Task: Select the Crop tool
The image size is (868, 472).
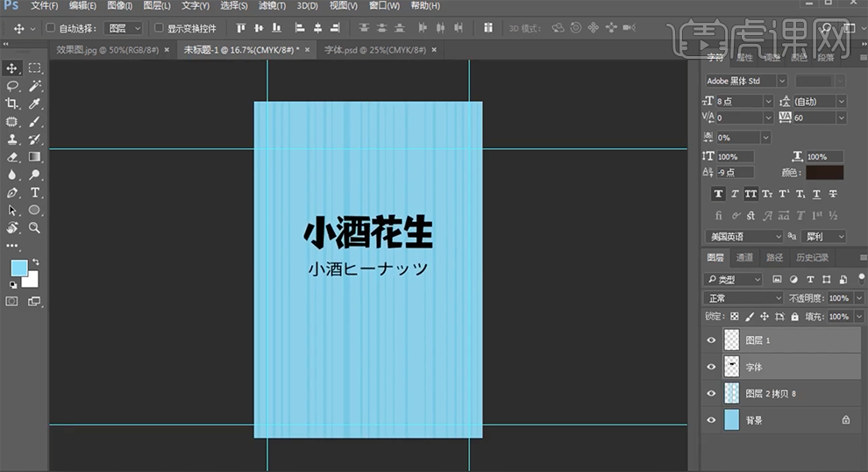Action: 11,104
